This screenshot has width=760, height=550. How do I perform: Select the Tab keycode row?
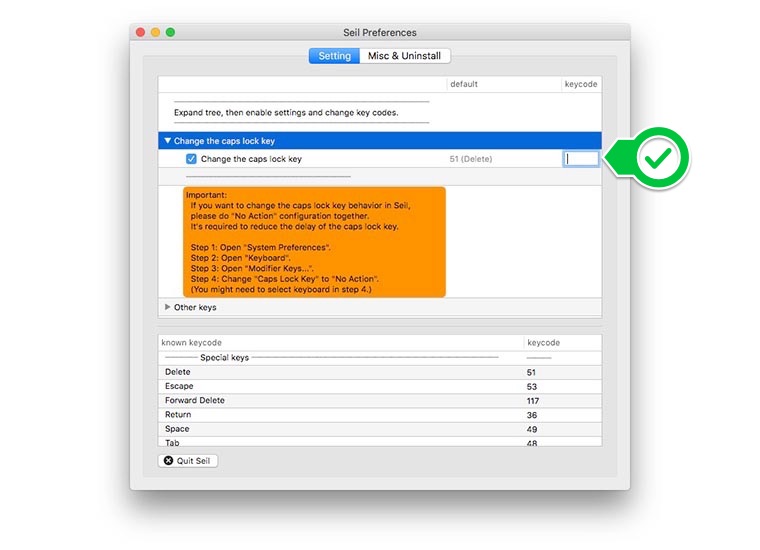[x=380, y=441]
